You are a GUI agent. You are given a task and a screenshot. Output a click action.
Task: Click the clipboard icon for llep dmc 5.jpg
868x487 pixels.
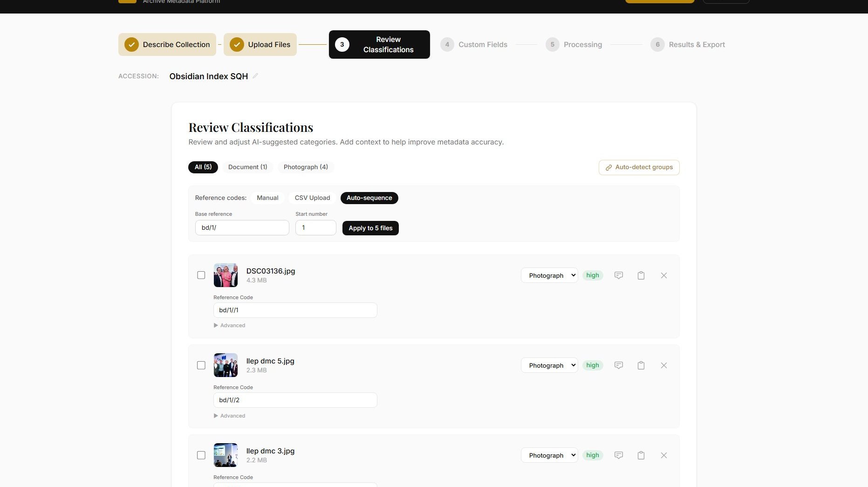641,365
